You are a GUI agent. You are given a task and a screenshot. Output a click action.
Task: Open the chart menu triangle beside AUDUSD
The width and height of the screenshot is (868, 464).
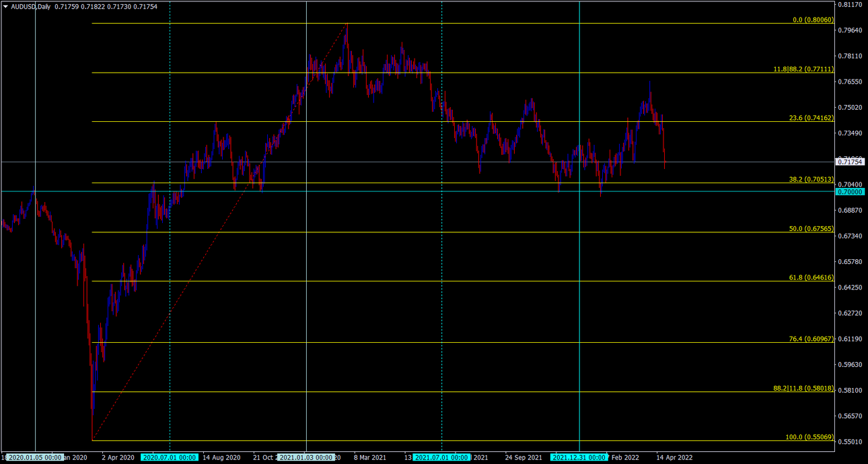(x=5, y=7)
